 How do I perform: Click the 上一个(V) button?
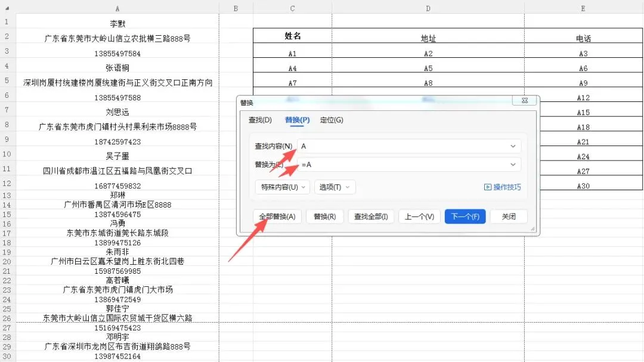pos(419,216)
